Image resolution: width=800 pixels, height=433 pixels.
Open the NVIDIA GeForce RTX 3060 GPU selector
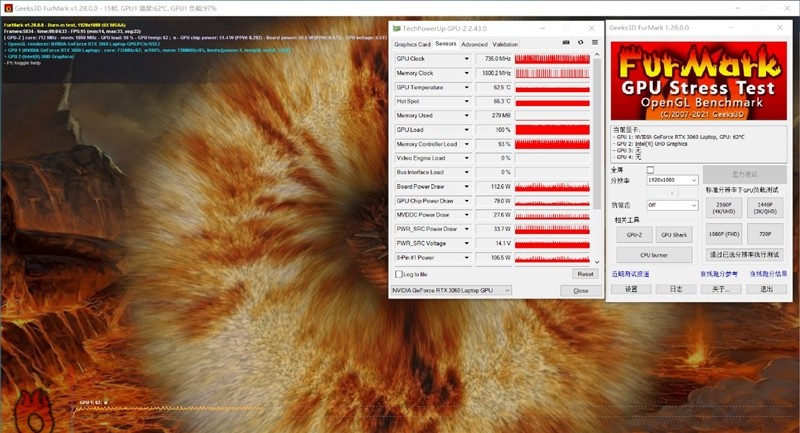(451, 291)
